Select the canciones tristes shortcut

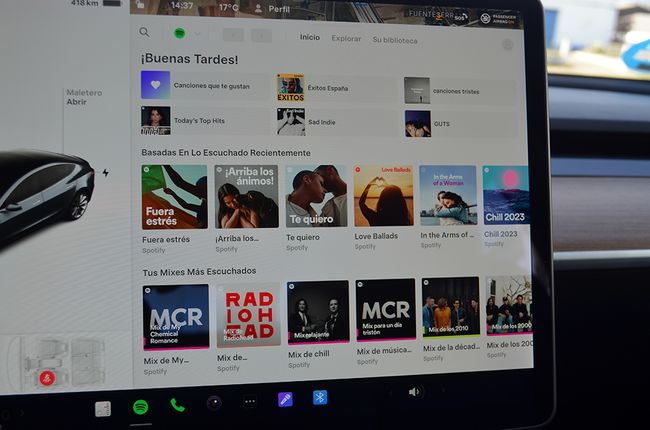(x=459, y=90)
